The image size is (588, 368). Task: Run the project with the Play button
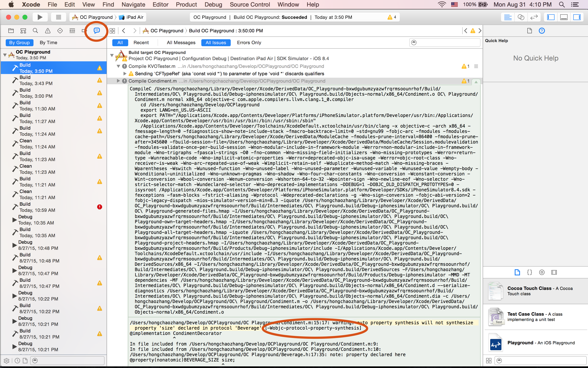40,17
